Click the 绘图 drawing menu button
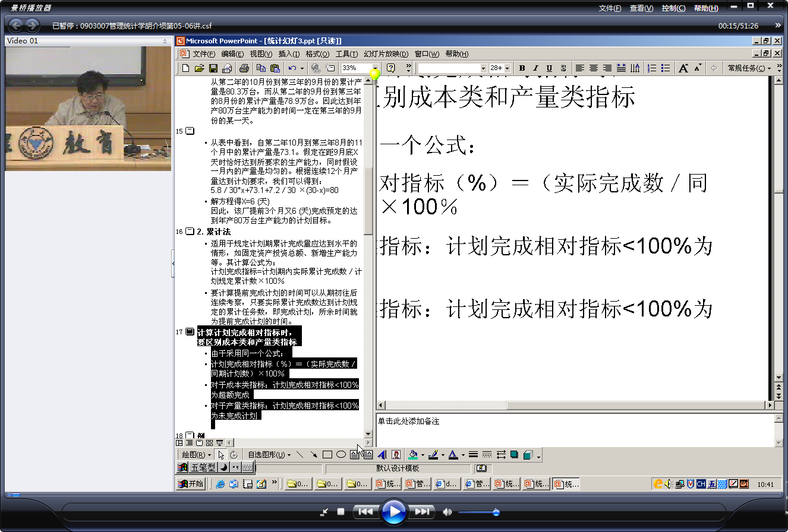Viewport: 788px width, 532px height. click(196, 455)
